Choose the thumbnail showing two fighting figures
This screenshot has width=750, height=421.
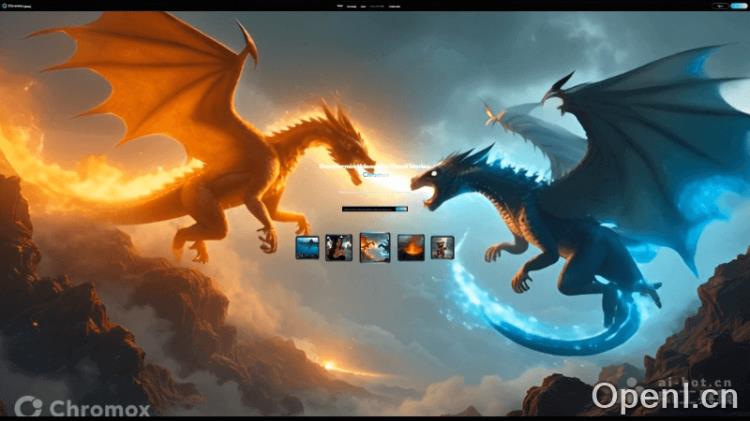click(339, 247)
